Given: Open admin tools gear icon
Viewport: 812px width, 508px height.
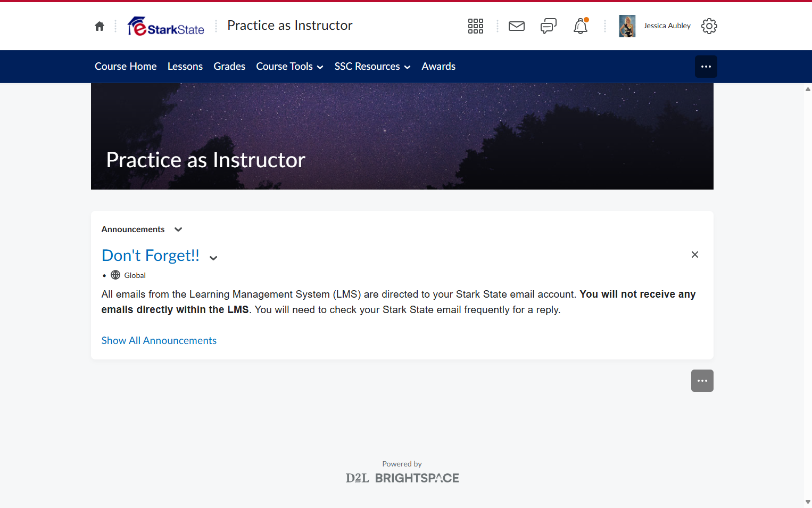Looking at the screenshot, I should click(709, 26).
